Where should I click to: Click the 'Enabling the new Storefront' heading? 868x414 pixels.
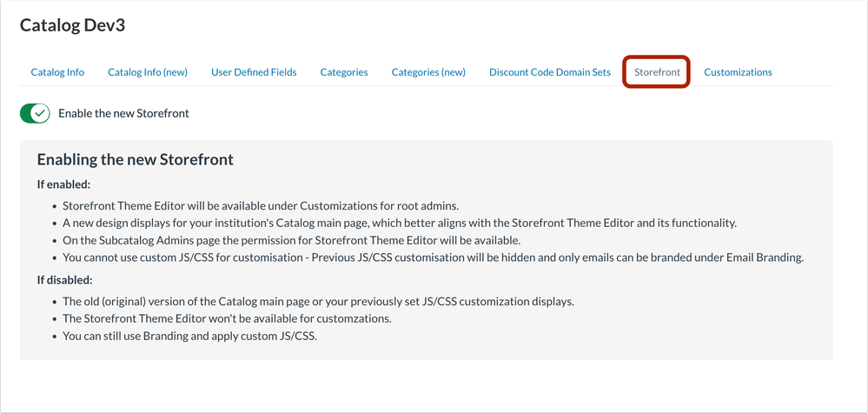(x=135, y=160)
